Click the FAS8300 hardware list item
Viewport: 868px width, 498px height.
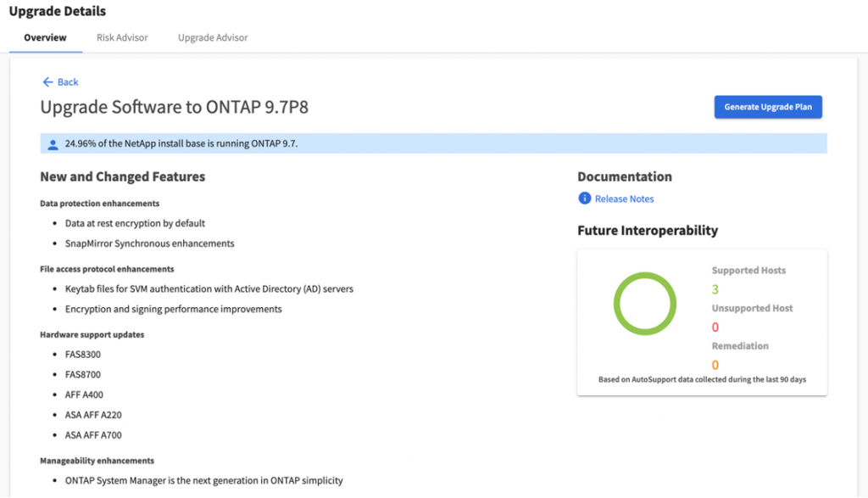point(82,355)
